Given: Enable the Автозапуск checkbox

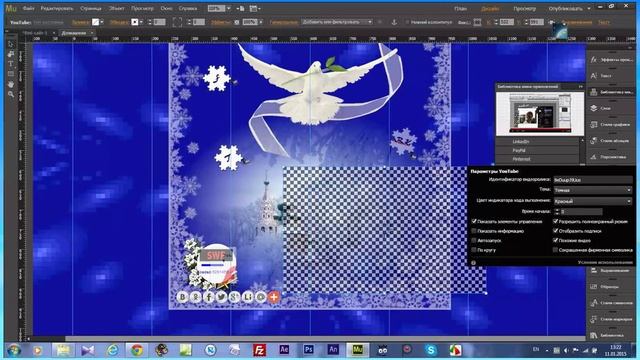Looking at the screenshot, I should [474, 240].
